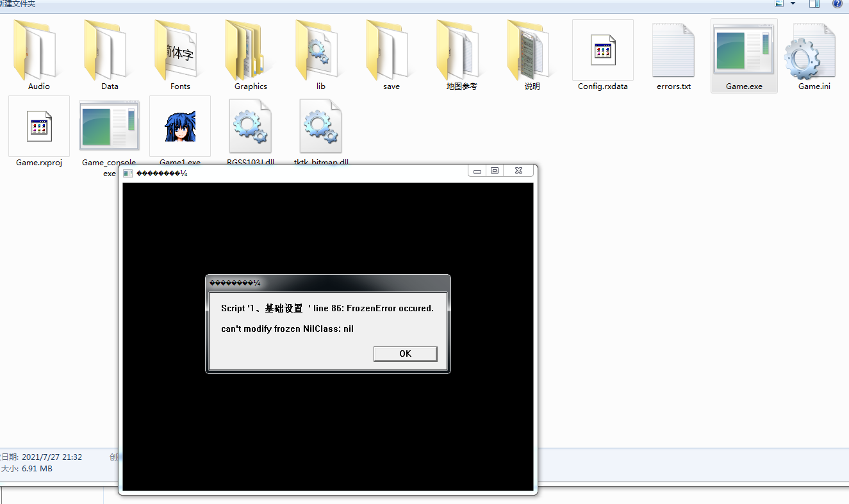Screen dimensions: 849x504
Task: Open the Explorer view options dropdown arrow
Action: [793, 3]
